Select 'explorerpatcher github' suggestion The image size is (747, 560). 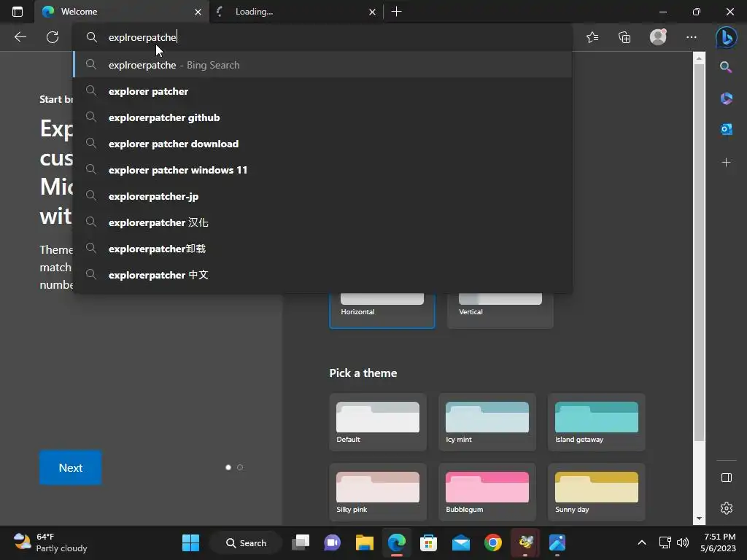pos(323,117)
